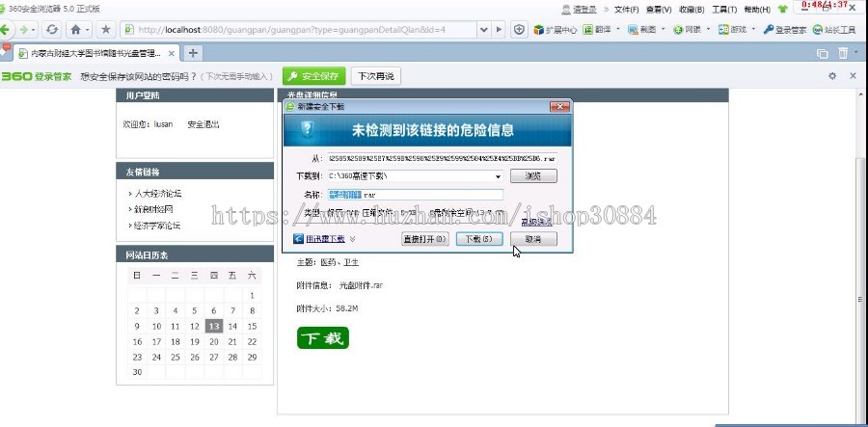Dismiss the password save bar
This screenshot has height=427, width=868.
point(854,76)
